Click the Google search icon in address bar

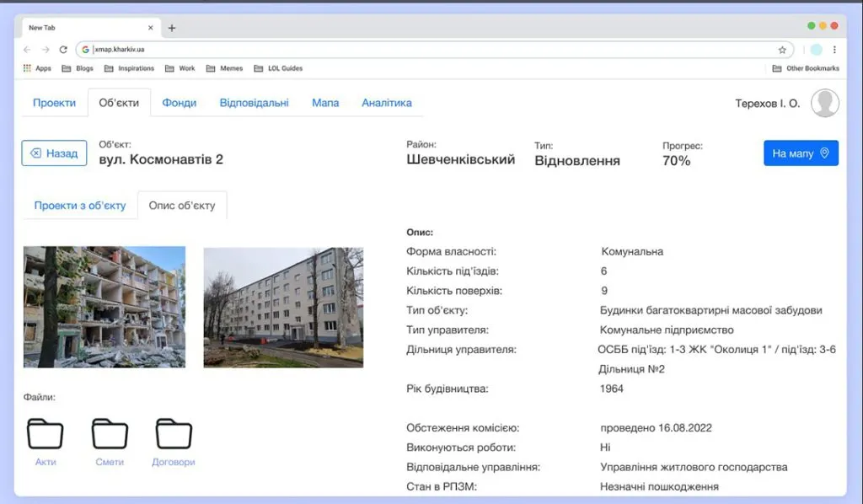tap(84, 49)
